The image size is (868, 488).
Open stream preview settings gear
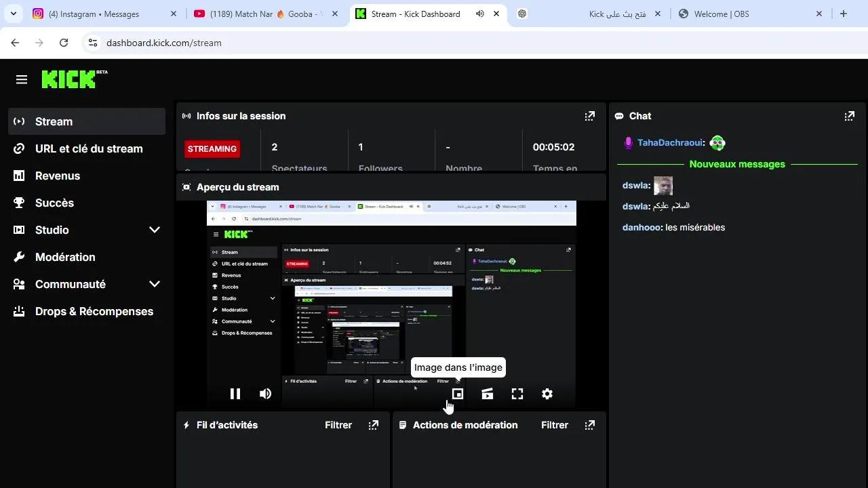[x=547, y=394]
